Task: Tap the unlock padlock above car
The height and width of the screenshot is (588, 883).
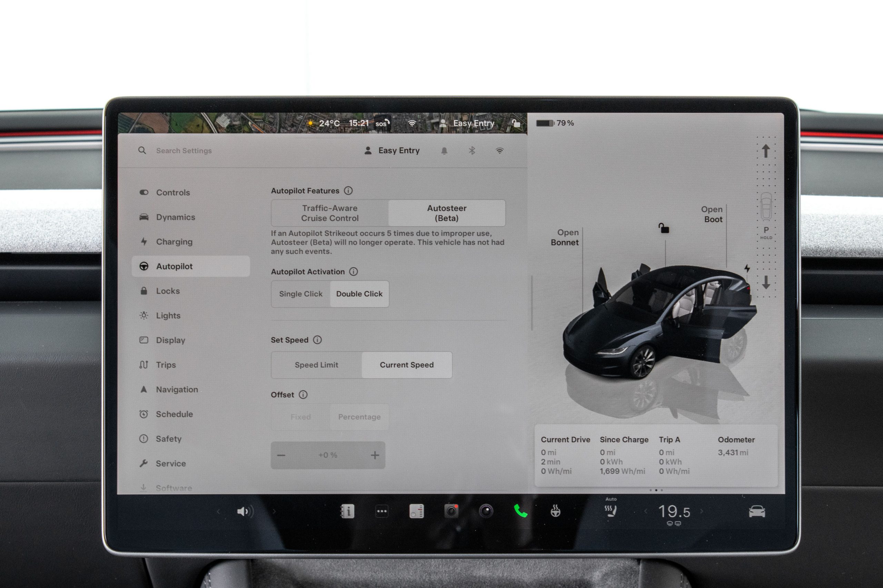Action: (664, 228)
